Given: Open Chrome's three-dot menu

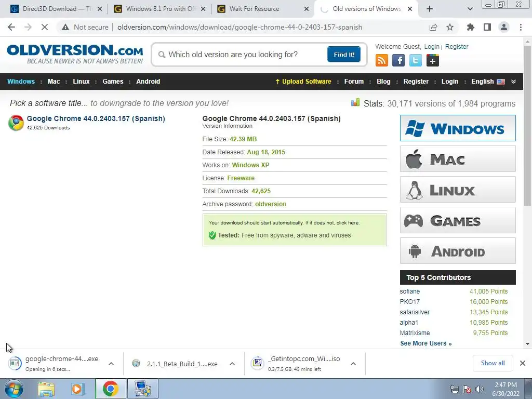Looking at the screenshot, I should coord(521,27).
